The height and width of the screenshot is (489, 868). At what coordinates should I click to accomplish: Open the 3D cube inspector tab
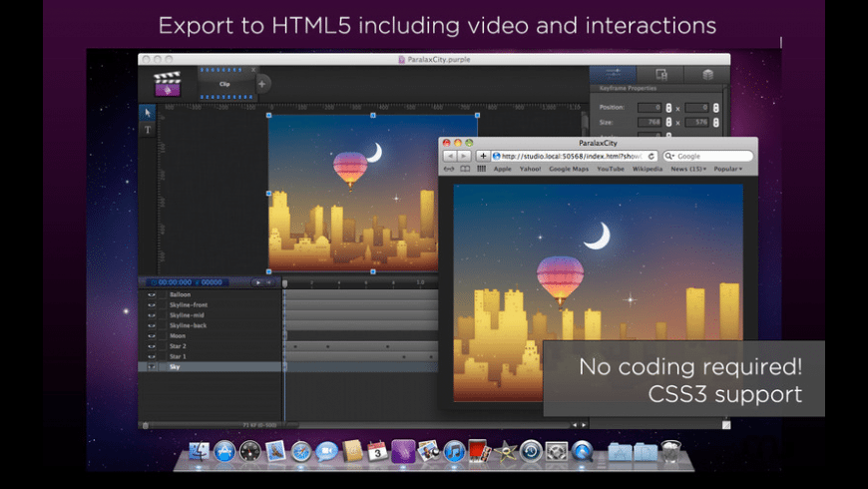(707, 74)
